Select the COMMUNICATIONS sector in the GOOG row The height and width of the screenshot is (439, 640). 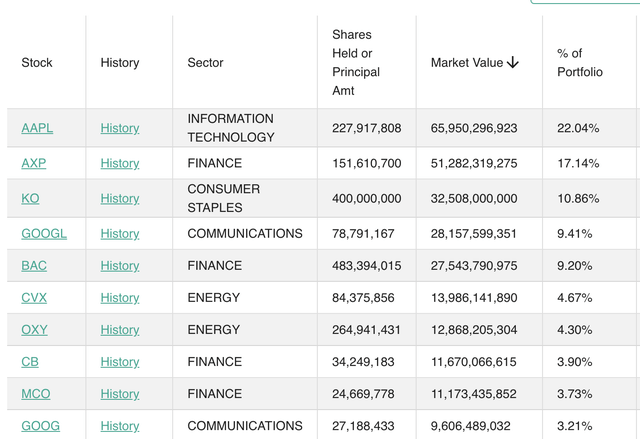245,426
